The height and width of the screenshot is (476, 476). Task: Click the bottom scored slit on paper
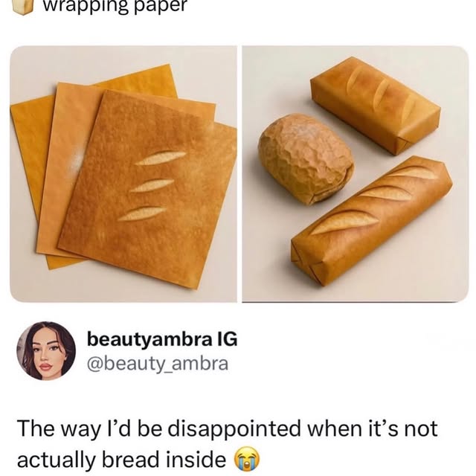click(x=142, y=213)
